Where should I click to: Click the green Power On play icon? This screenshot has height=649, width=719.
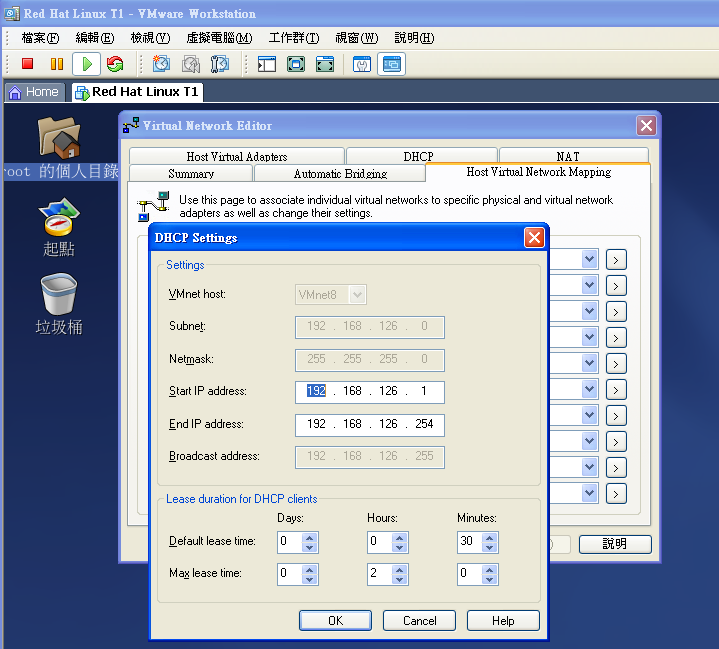point(87,64)
